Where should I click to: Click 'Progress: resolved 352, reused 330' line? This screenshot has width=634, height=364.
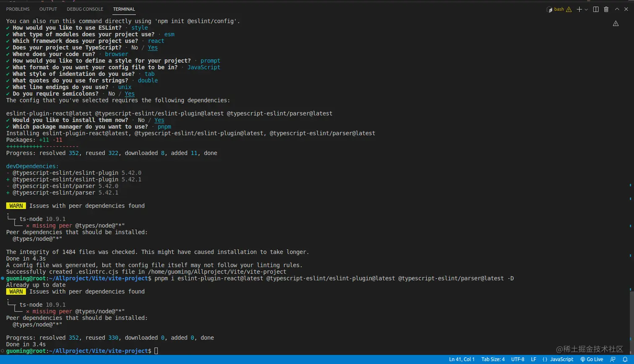(110, 338)
